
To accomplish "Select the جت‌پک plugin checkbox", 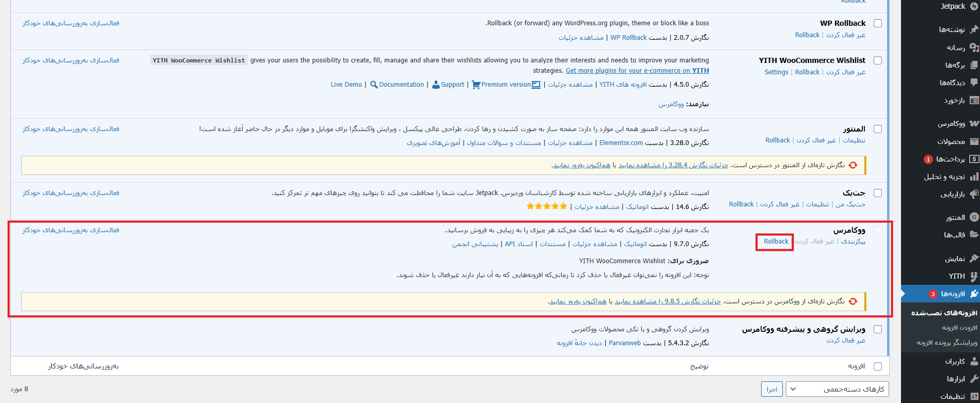I will [x=878, y=193].
